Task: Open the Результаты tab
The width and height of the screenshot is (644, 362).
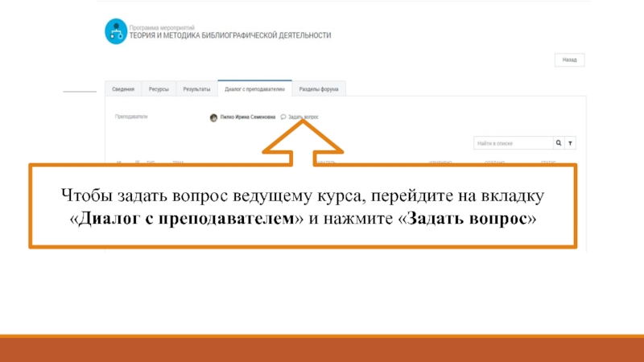Action: coord(196,89)
